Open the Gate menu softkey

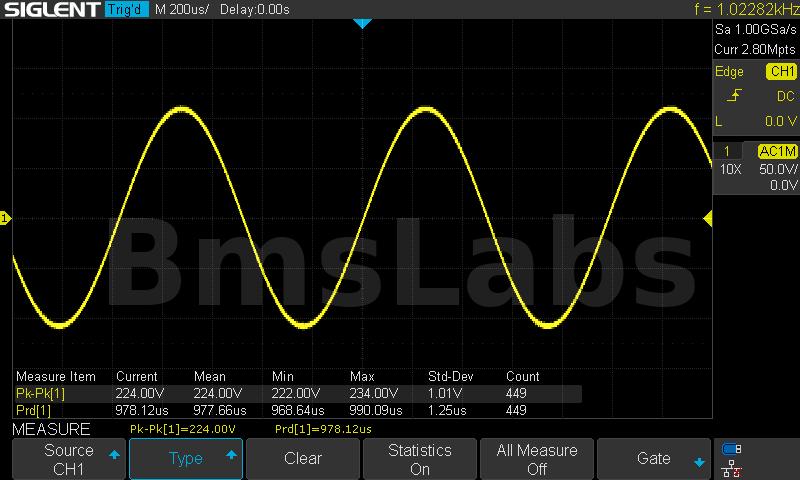pyautogui.click(x=654, y=459)
